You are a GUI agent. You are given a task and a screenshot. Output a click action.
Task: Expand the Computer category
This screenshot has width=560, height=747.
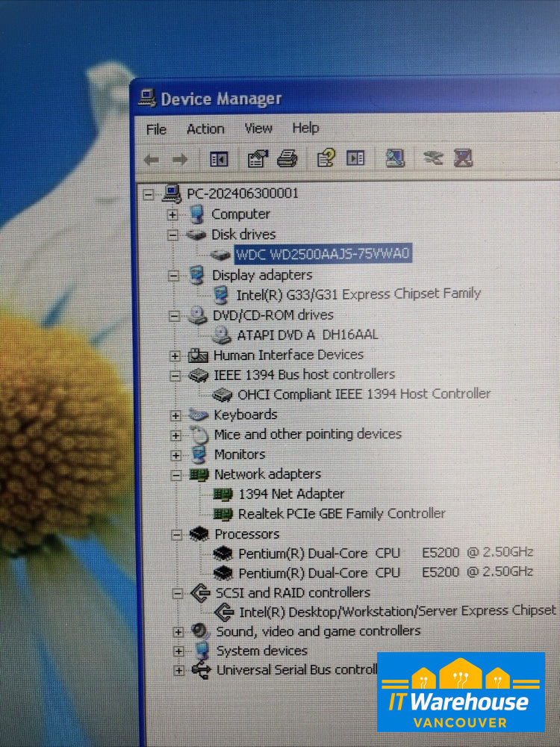coord(172,215)
